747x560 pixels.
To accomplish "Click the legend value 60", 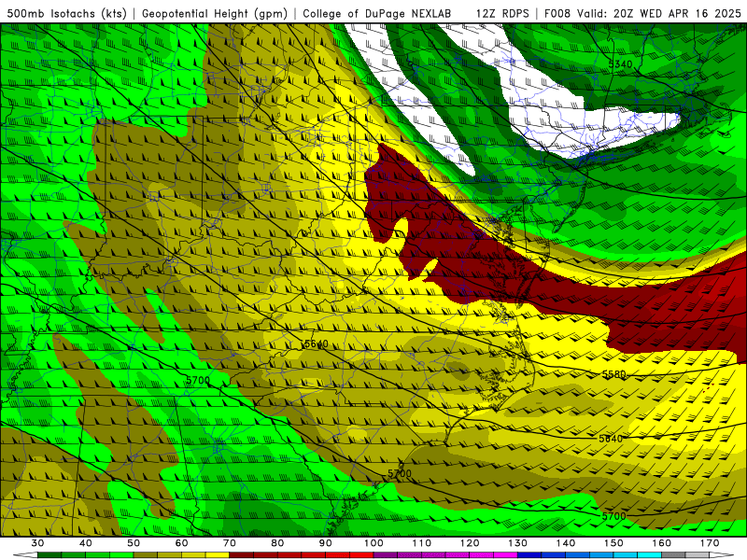I will click(181, 543).
